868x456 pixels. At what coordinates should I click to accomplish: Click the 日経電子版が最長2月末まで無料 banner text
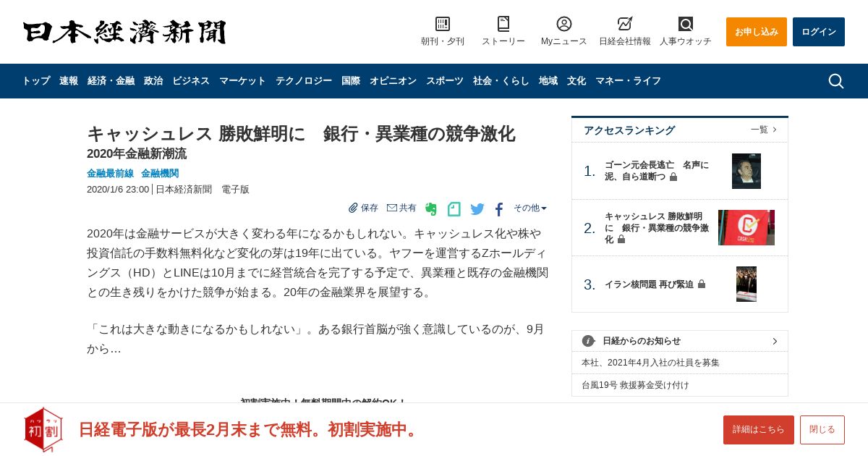(x=250, y=429)
